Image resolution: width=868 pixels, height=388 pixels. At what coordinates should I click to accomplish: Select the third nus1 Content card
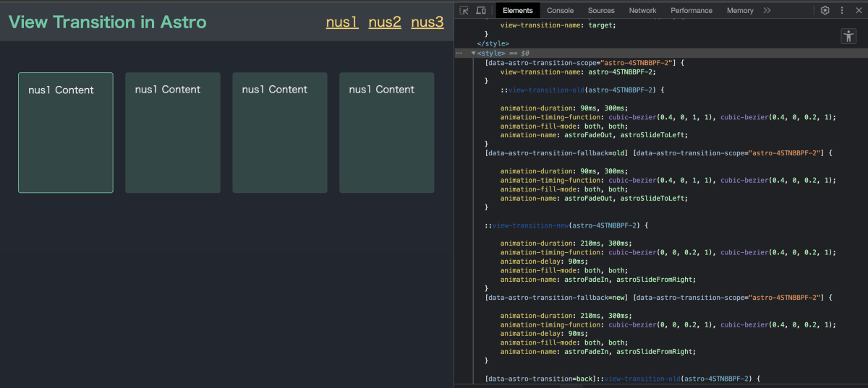click(x=280, y=133)
